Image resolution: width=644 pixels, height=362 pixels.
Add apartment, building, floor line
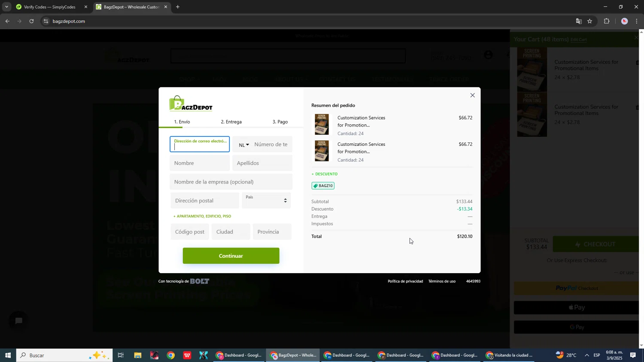(x=202, y=216)
